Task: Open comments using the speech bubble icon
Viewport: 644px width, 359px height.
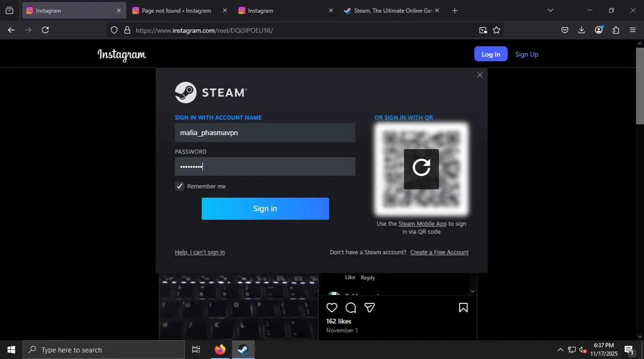Action: [351, 308]
